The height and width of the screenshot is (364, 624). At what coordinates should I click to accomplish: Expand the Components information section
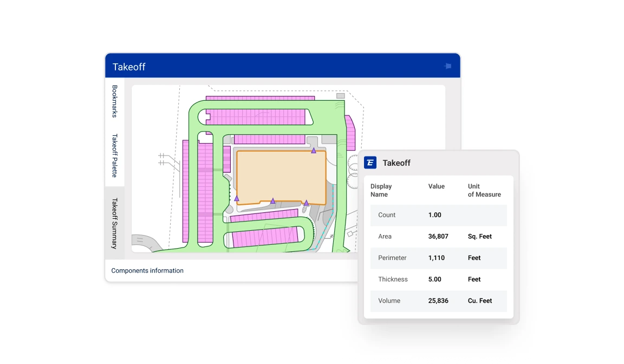[147, 270]
